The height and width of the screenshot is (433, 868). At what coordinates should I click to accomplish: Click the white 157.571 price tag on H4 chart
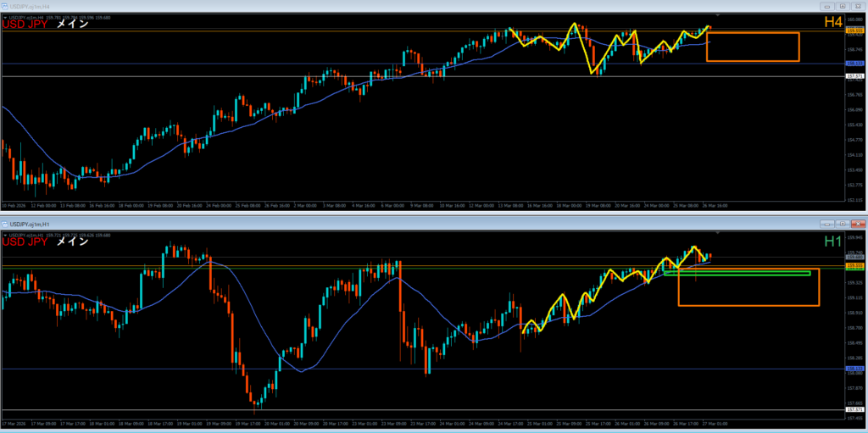tap(855, 76)
